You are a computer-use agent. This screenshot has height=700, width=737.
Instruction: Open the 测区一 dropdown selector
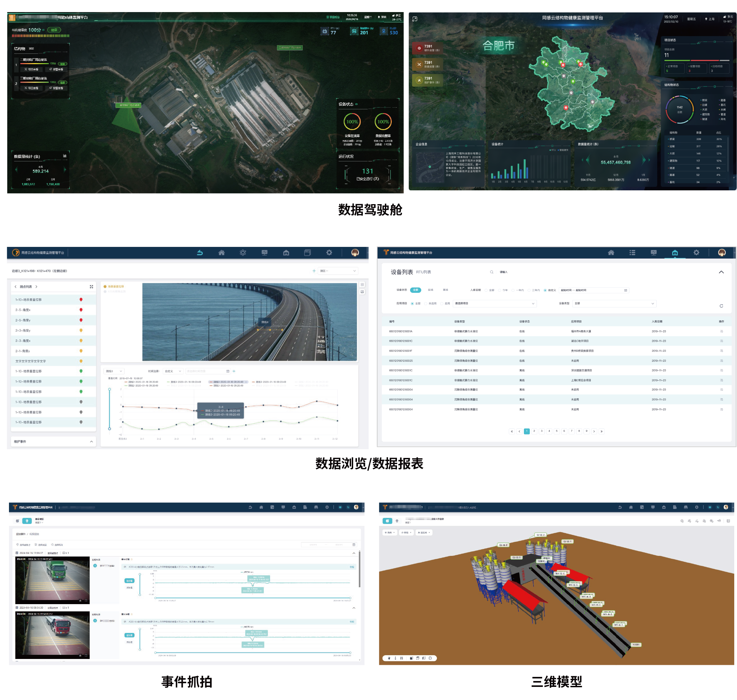(338, 271)
